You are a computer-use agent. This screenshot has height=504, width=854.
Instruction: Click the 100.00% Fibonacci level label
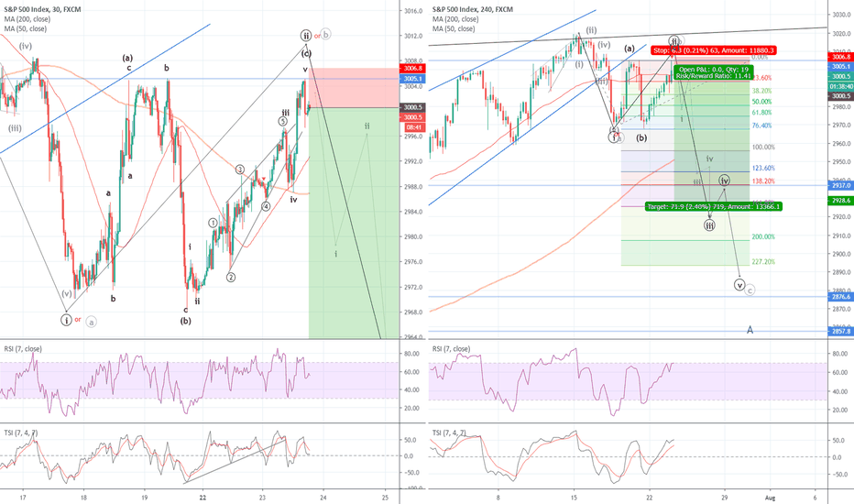pyautogui.click(x=763, y=148)
